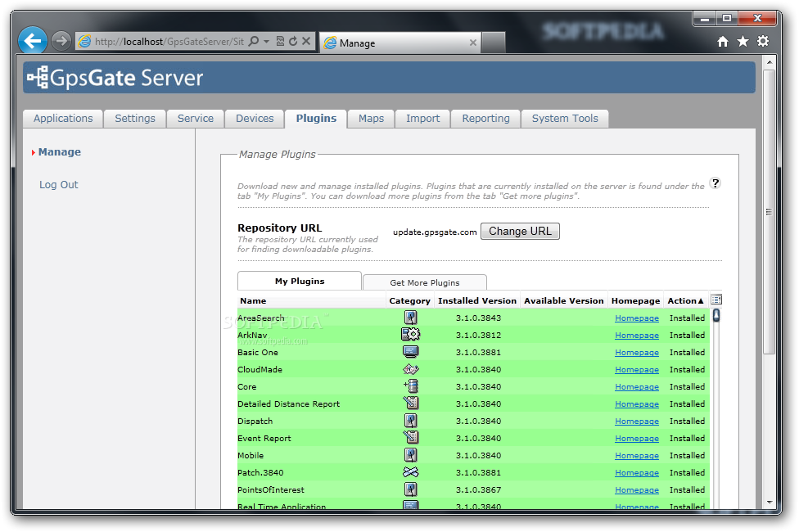Open the table column chooser icon
799x532 pixels.
(716, 300)
